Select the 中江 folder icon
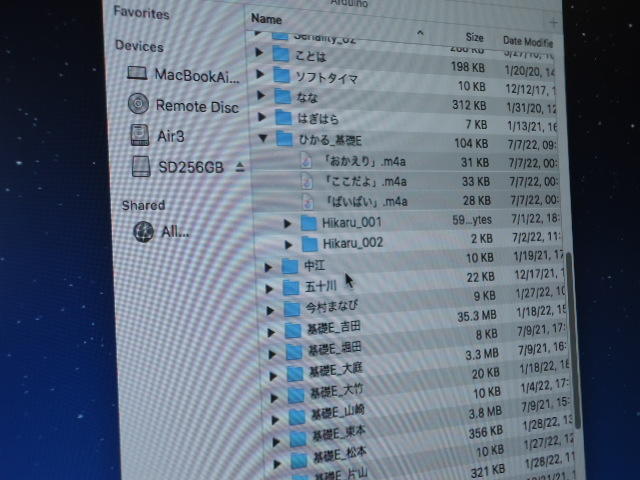The width and height of the screenshot is (640, 480). (290, 267)
